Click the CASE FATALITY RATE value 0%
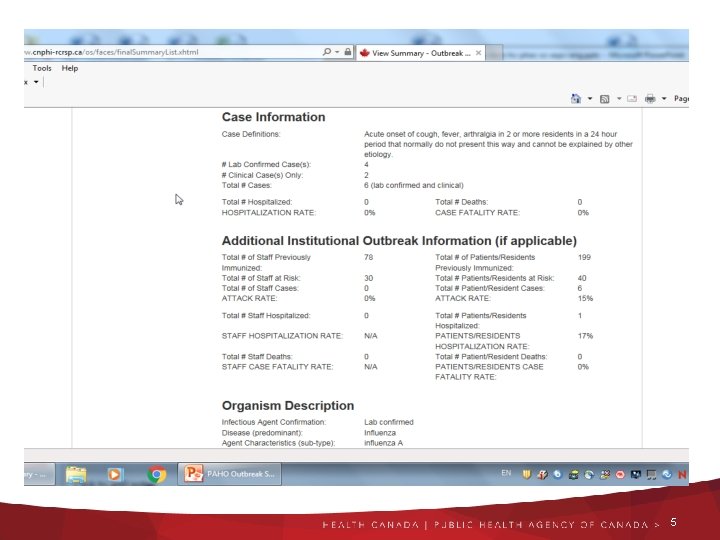 point(583,213)
